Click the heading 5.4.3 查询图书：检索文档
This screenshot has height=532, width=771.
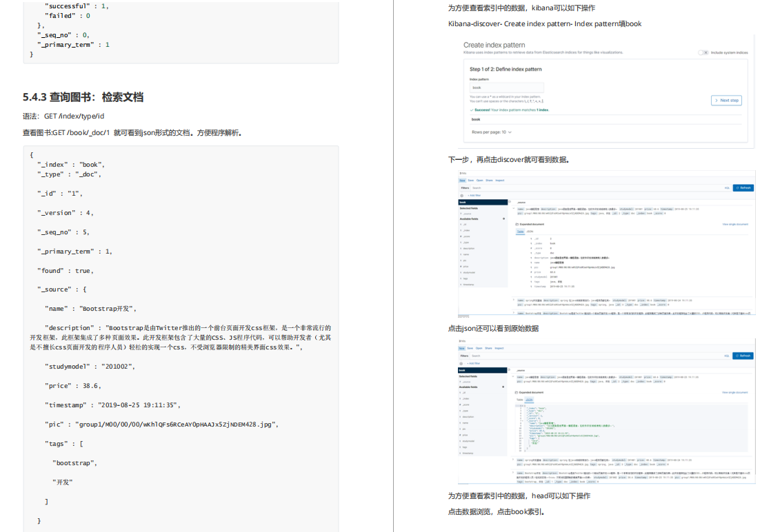[x=83, y=97]
